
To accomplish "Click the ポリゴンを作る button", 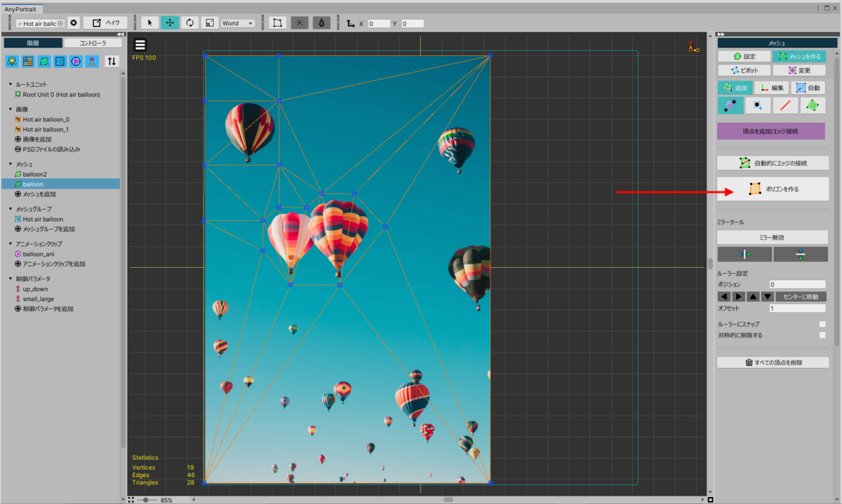I will 773,189.
